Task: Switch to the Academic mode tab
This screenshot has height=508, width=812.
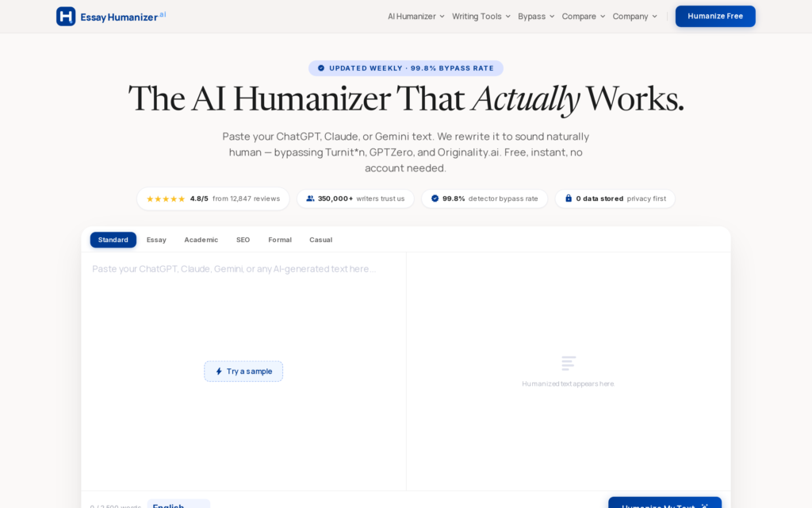Action: click(x=201, y=240)
